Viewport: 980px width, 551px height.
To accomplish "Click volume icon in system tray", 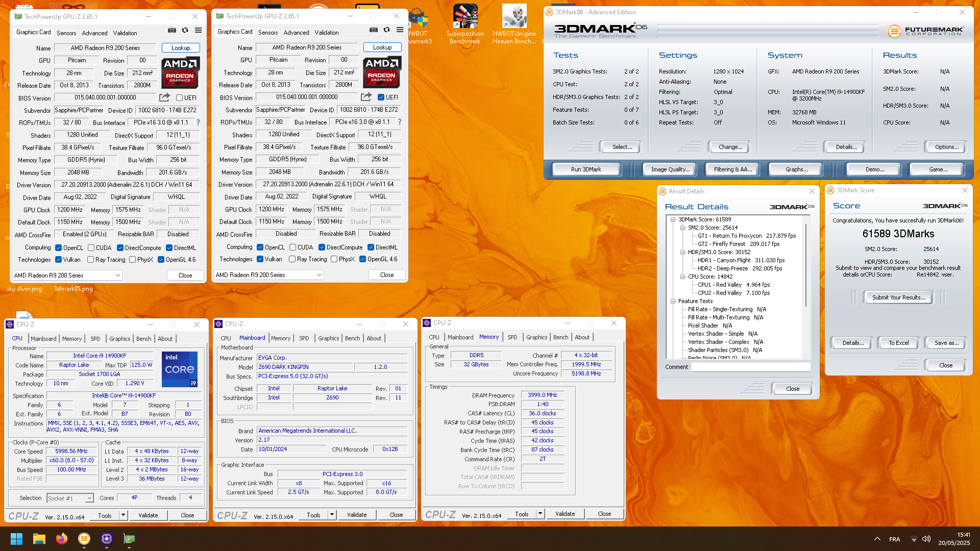I will click(926, 539).
